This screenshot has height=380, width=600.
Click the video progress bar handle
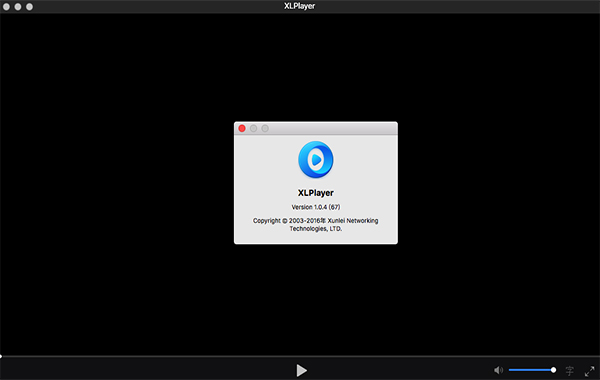[x=1, y=356]
